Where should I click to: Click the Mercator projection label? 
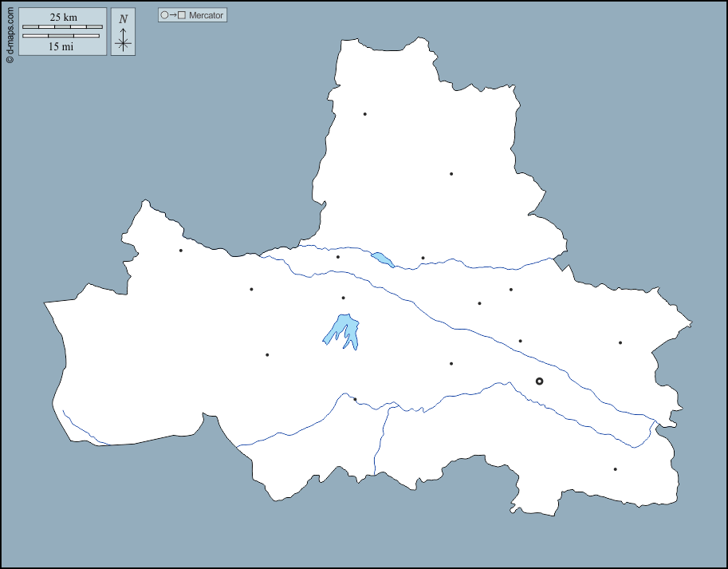pyautogui.click(x=207, y=15)
